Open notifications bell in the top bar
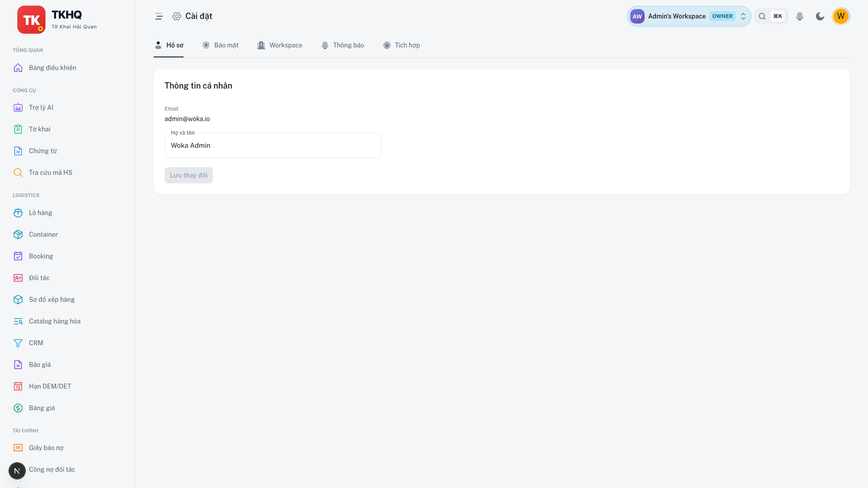Image resolution: width=868 pixels, height=488 pixels. (x=800, y=16)
